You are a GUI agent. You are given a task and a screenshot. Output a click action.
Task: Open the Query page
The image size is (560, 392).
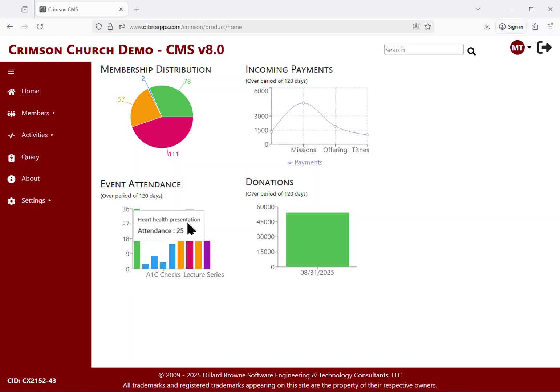point(30,157)
